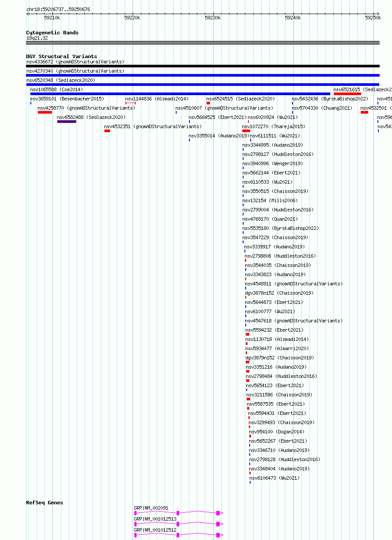392x540 pixels.
Task: Click the nsv1144836 (Alsmadi2014) variant label
Action: click(157, 99)
